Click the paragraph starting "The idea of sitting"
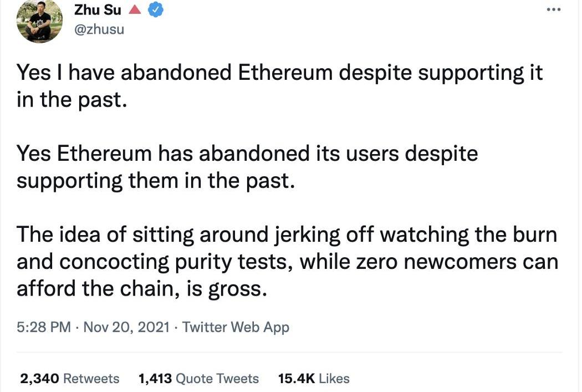Image resolution: width=582 pixels, height=392 pixels. [x=287, y=261]
